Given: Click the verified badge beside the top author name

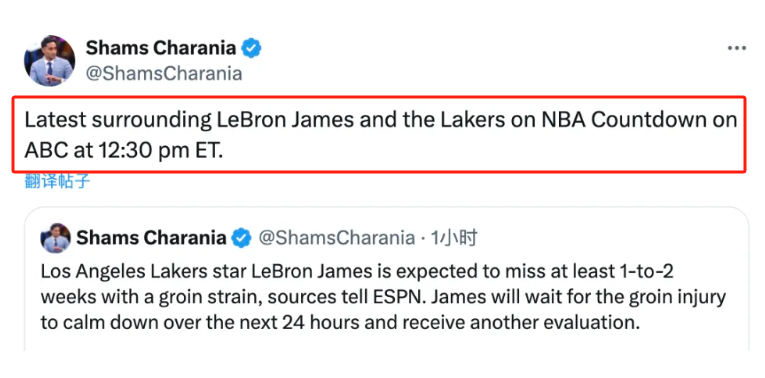Looking at the screenshot, I should tap(252, 48).
